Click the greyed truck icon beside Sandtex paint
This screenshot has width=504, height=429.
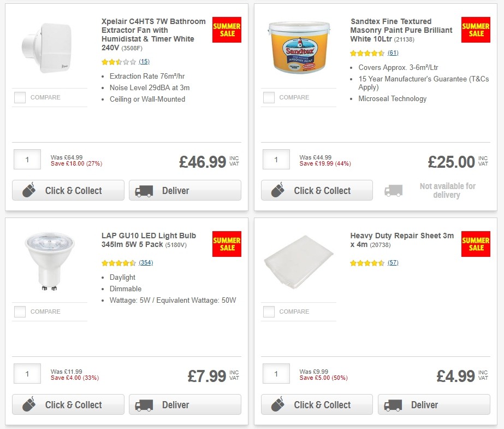[393, 190]
